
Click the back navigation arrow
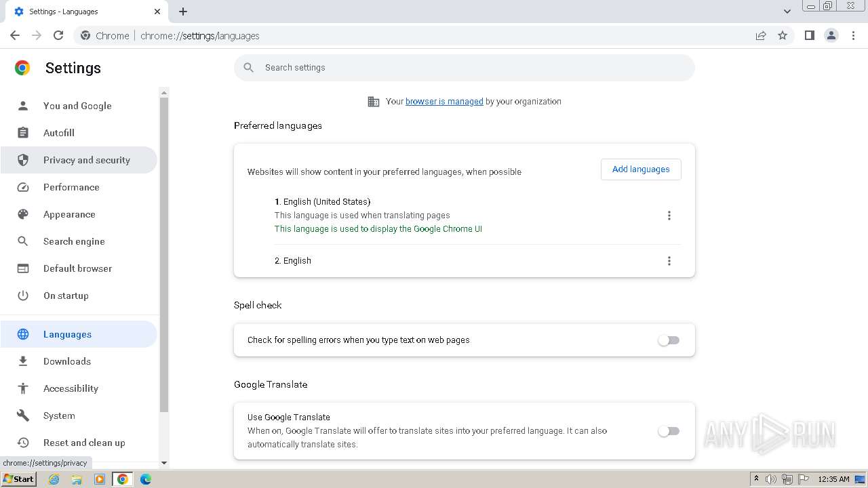click(15, 36)
